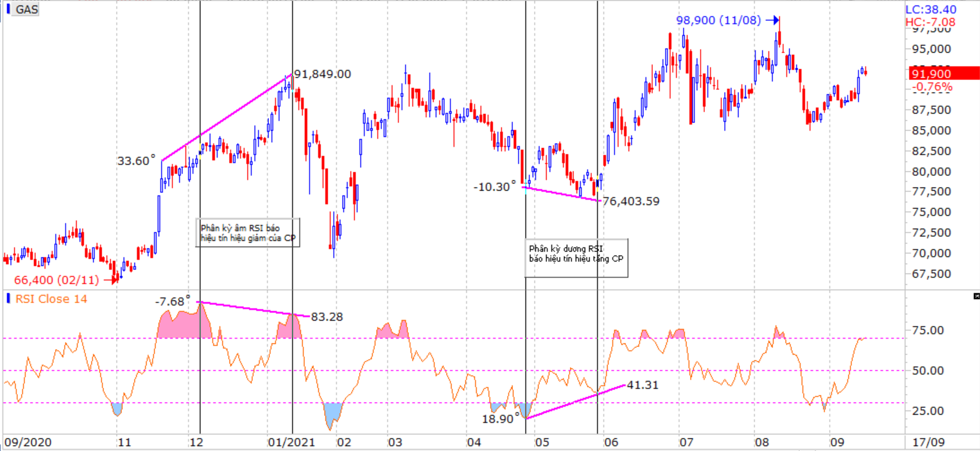Select the RSI Close 14 indicator label
The height and width of the screenshot is (451, 980).
[51, 299]
